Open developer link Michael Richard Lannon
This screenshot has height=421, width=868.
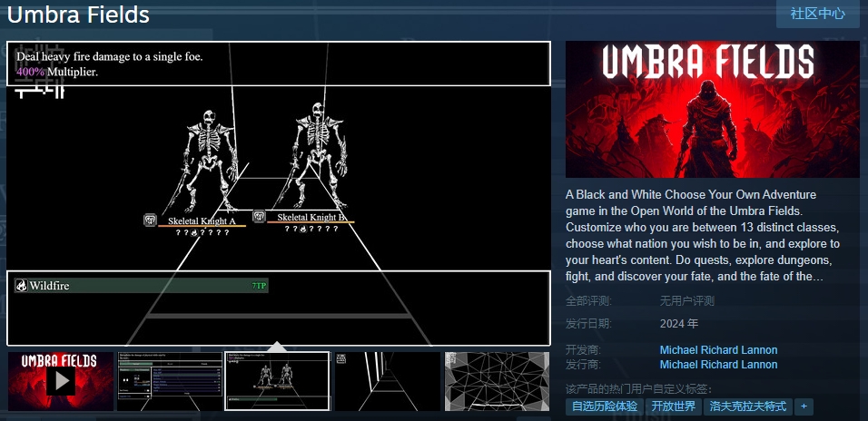[x=718, y=349]
